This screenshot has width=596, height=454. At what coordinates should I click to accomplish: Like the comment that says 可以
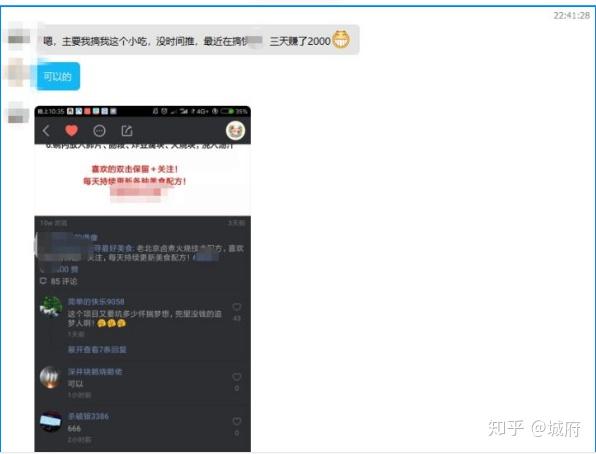pyautogui.click(x=236, y=376)
